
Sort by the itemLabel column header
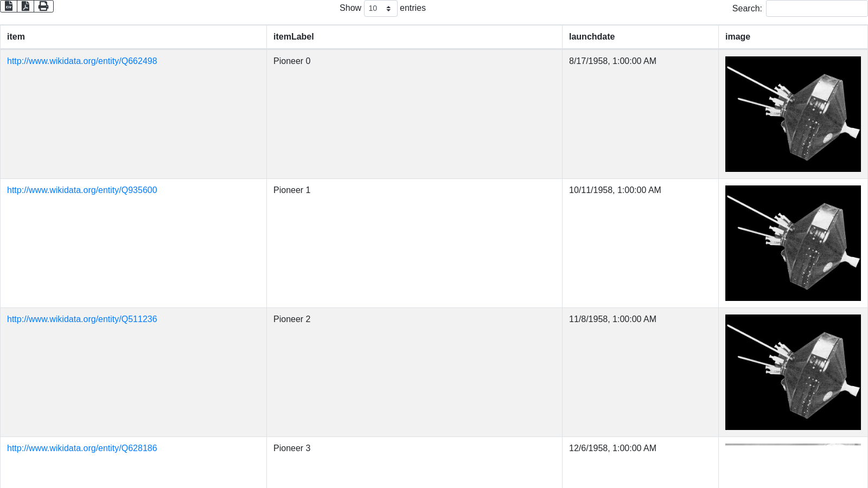click(293, 37)
